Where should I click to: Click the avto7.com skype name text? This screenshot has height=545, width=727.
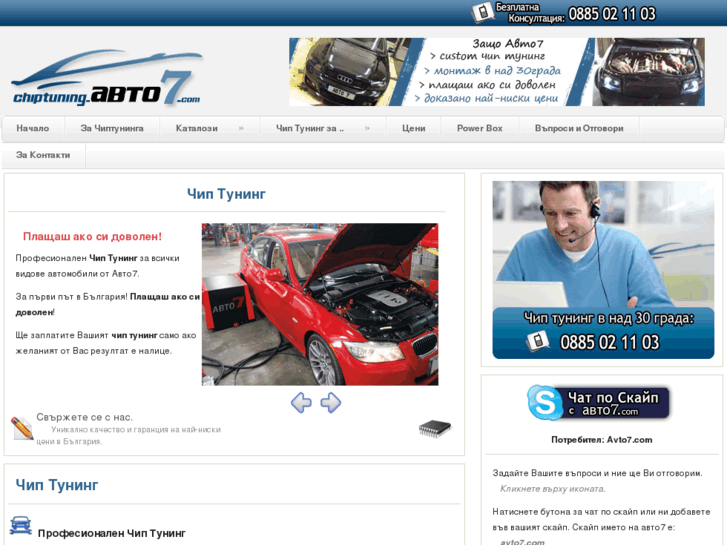tap(522, 542)
